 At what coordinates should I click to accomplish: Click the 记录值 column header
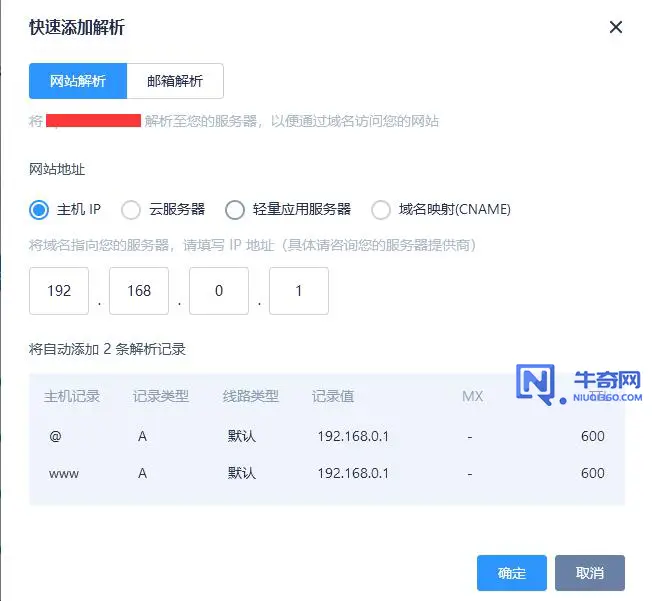click(333, 396)
